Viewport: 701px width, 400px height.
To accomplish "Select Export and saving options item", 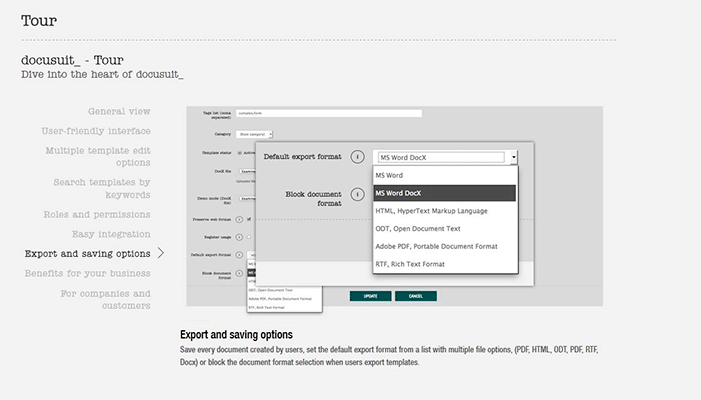I will (x=88, y=253).
